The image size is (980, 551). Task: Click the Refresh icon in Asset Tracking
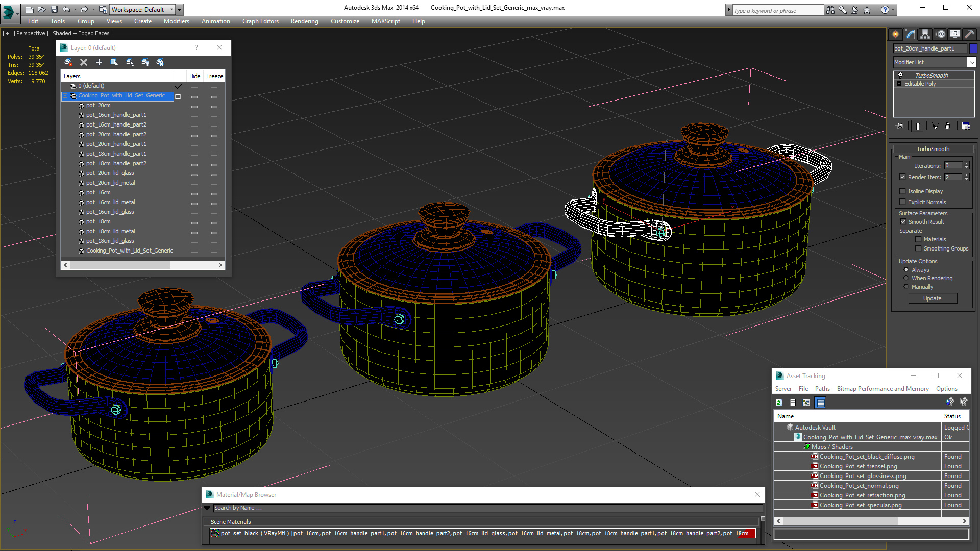(x=779, y=403)
